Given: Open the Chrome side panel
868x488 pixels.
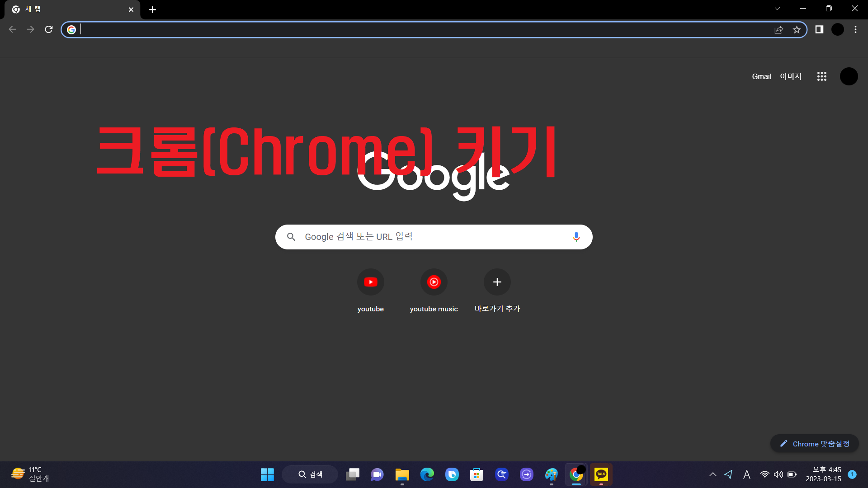Looking at the screenshot, I should click(x=819, y=29).
